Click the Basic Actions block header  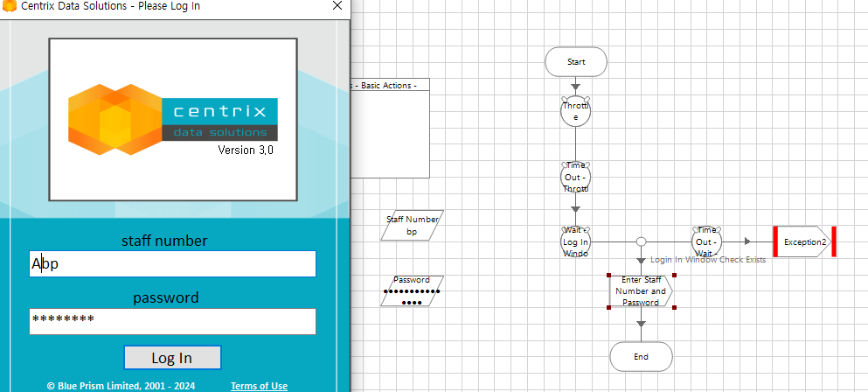click(x=390, y=86)
